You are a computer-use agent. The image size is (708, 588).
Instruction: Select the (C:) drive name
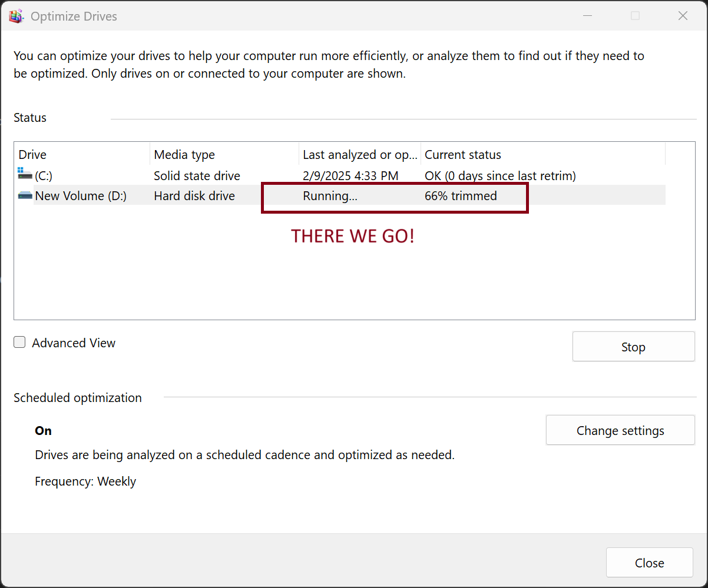[44, 176]
